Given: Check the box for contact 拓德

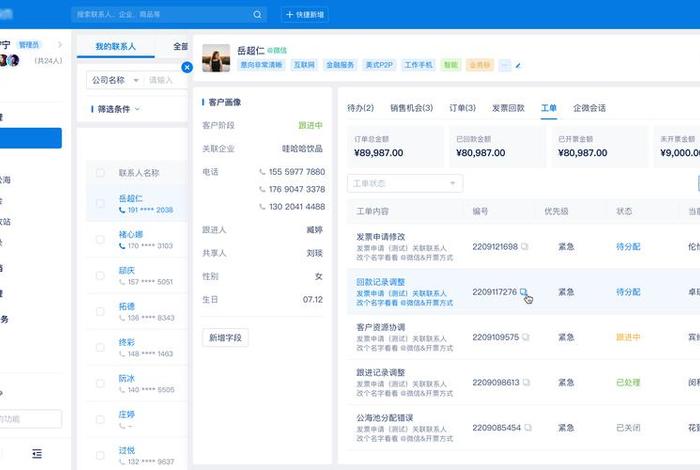Looking at the screenshot, I should [100, 312].
